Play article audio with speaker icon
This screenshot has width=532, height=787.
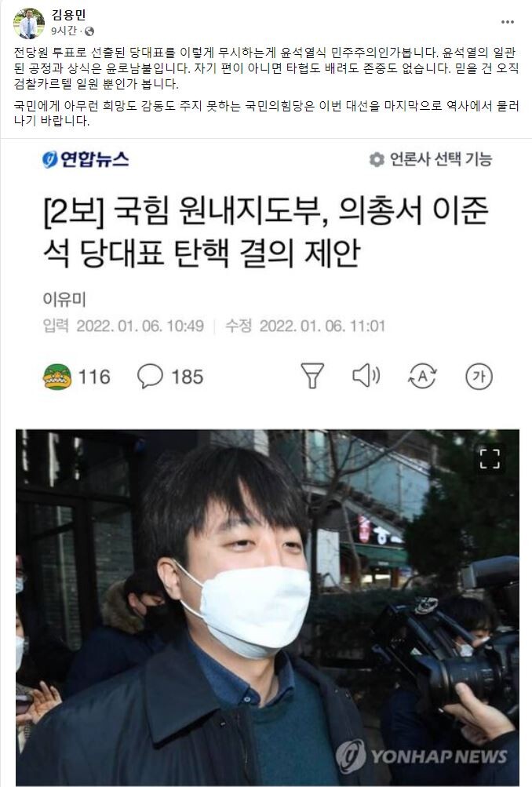[366, 375]
